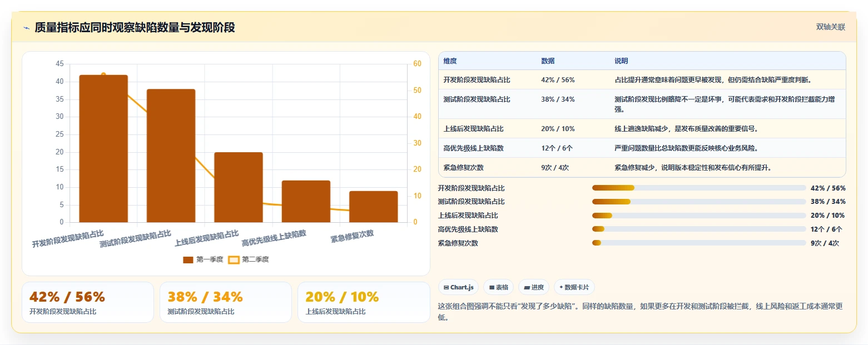Click the 42% / 56% data card
The width and height of the screenshot is (868, 345).
pos(88,302)
